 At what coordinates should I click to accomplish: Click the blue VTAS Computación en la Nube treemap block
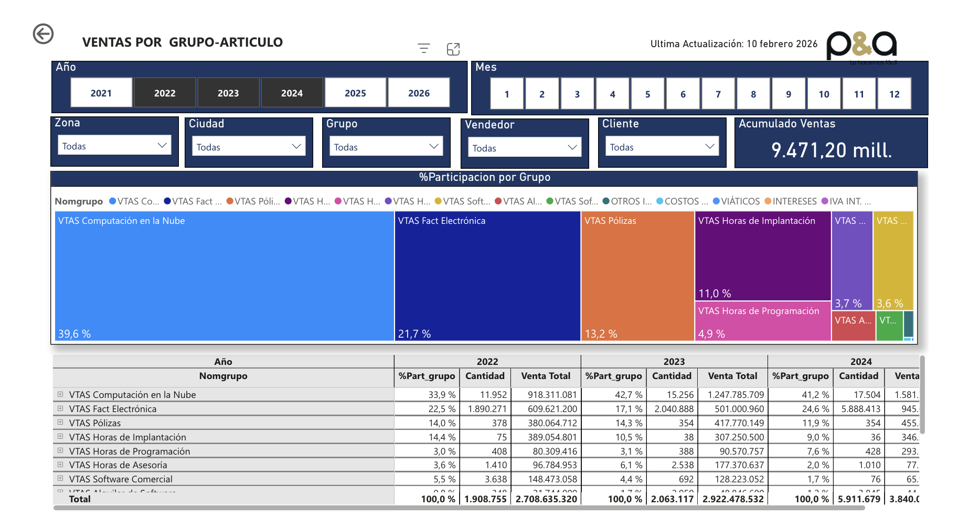(224, 276)
